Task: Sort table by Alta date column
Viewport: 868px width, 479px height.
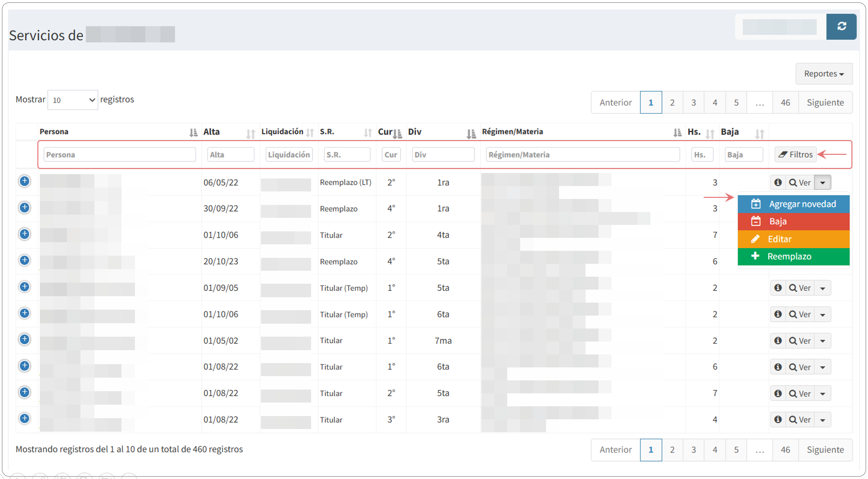Action: click(x=251, y=133)
